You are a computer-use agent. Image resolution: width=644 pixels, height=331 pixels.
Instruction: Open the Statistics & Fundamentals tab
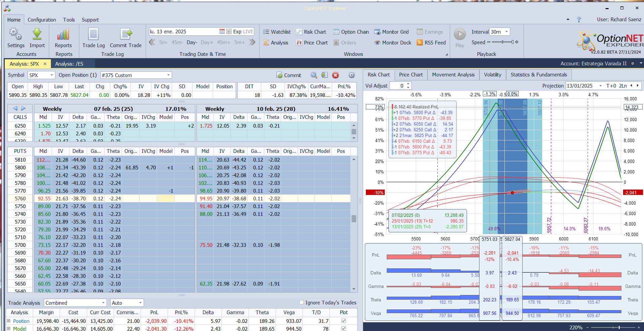538,75
